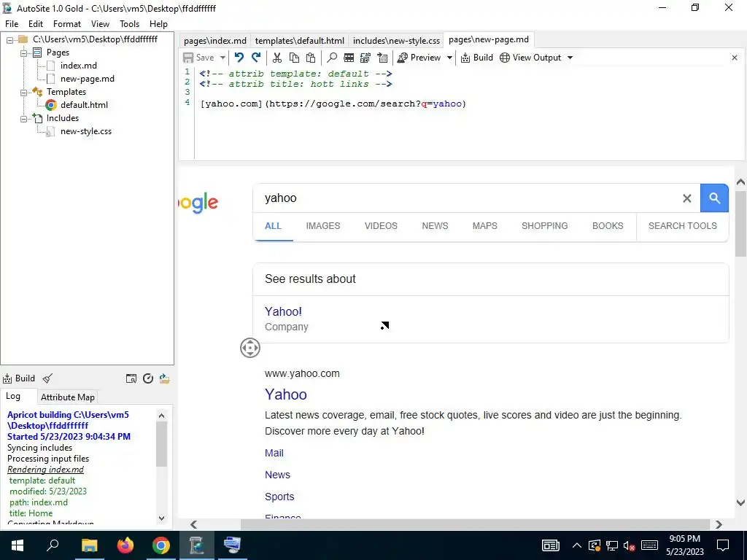
Task: Click the table grid icon next to Find
Action: 349,58
